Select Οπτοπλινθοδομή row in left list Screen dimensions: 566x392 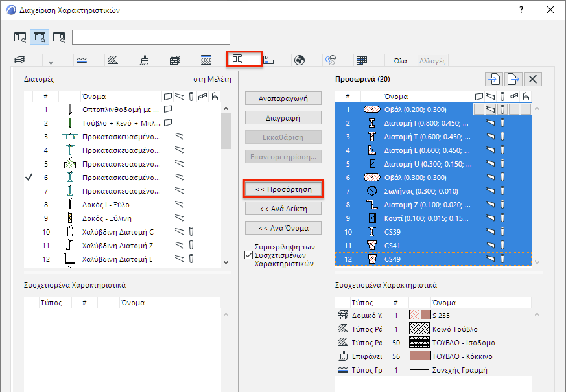[x=122, y=110]
